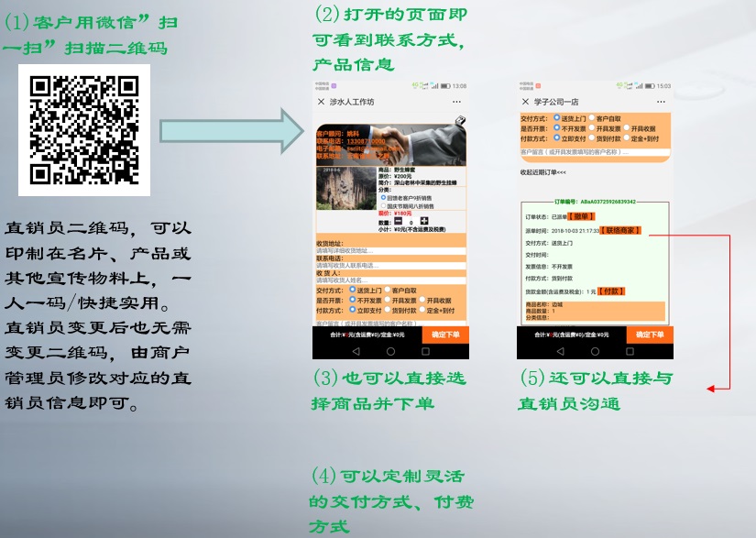This screenshot has width=756, height=538.
Task: Open the three-dot menu in 涉水人工作坊 page
Action: [456, 102]
